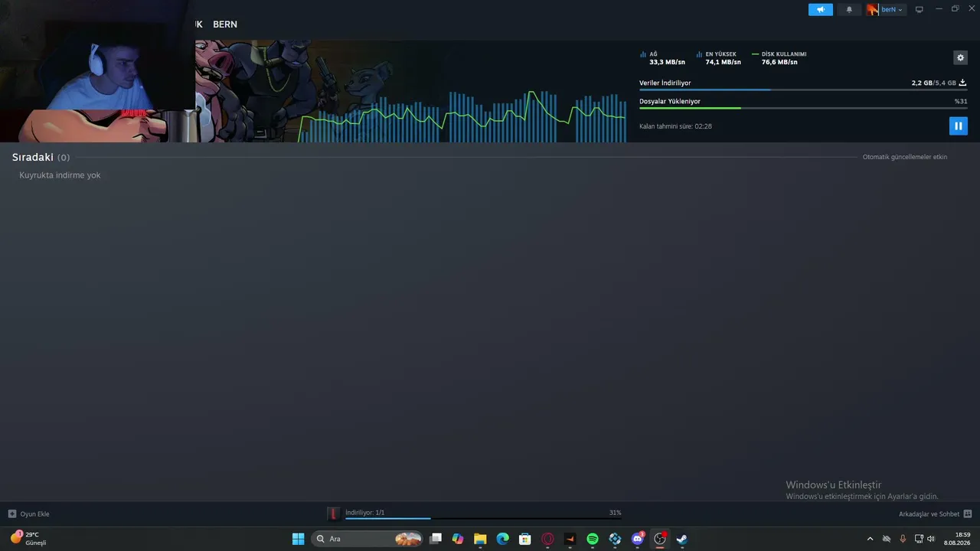Open the Windows Start menu
The height and width of the screenshot is (551, 980).
click(298, 539)
